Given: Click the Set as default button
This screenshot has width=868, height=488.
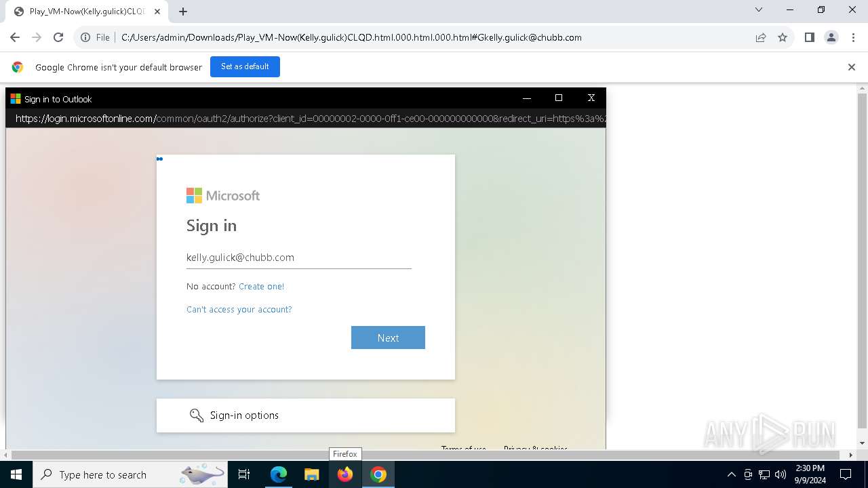Looking at the screenshot, I should (245, 66).
